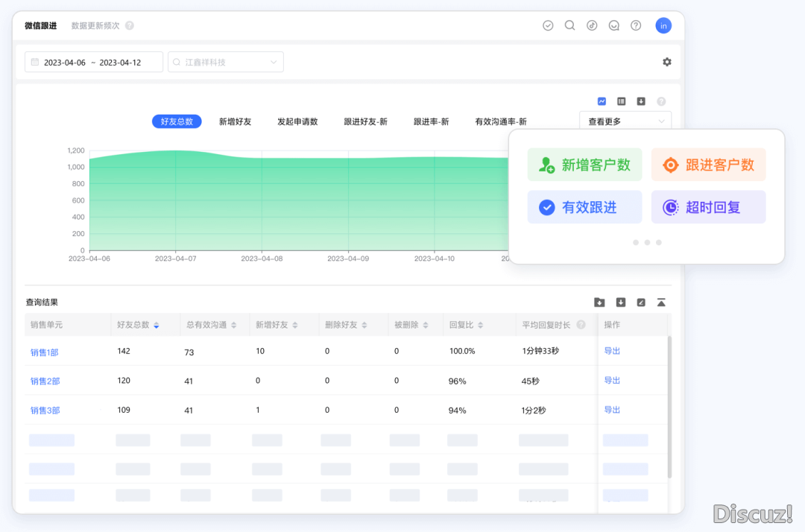This screenshot has height=532, width=805.
Task: Switch to table view icon above chart
Action: (x=621, y=101)
